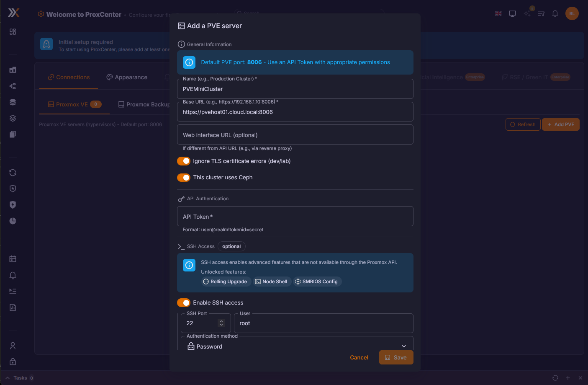Disable Ignore TLS certificate errors toggle
Screen dimensions: 588x385
[184, 161]
